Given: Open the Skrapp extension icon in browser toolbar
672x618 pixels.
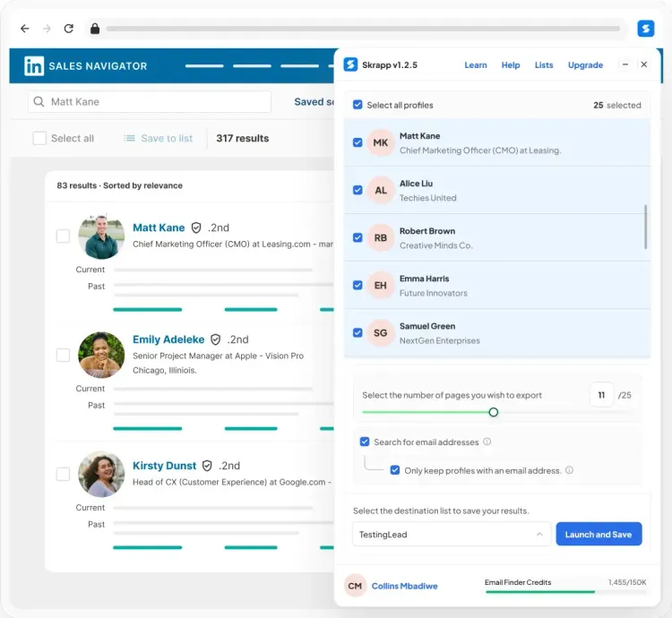Looking at the screenshot, I should point(645,29).
